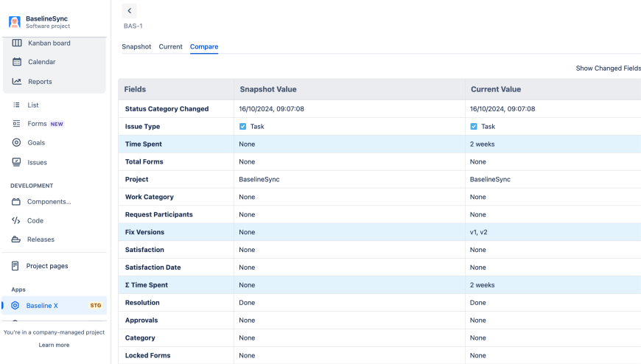Switch to the Current tab
The height and width of the screenshot is (364, 641).
(170, 46)
